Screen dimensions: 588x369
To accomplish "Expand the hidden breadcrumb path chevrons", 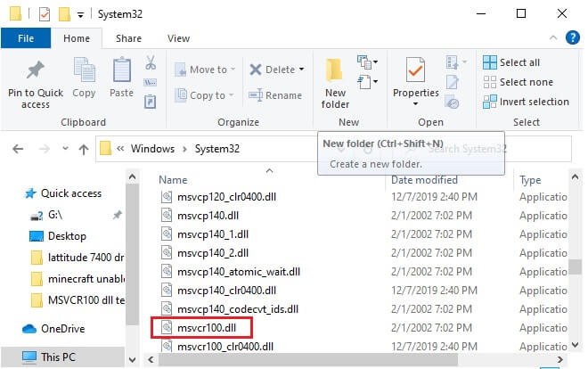I will [120, 149].
